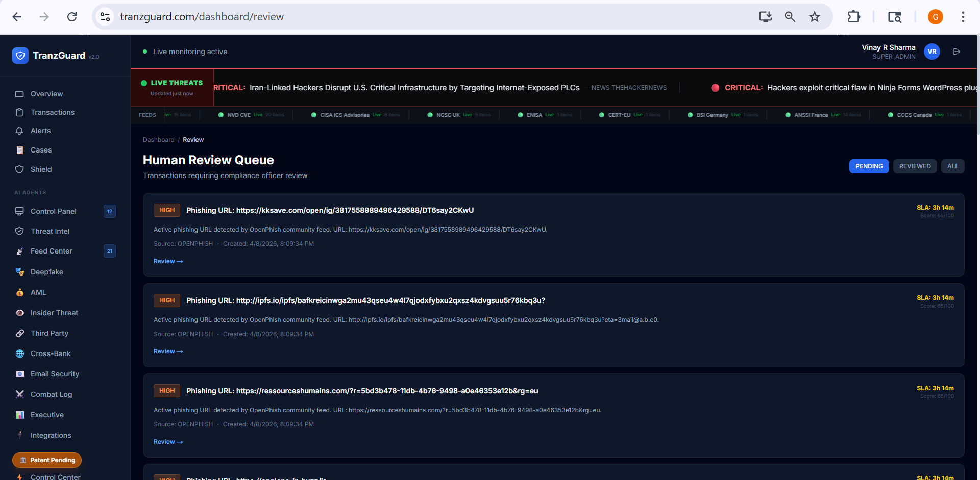980x480 pixels.
Task: Click the ENISA feed entry
Action: (x=545, y=115)
